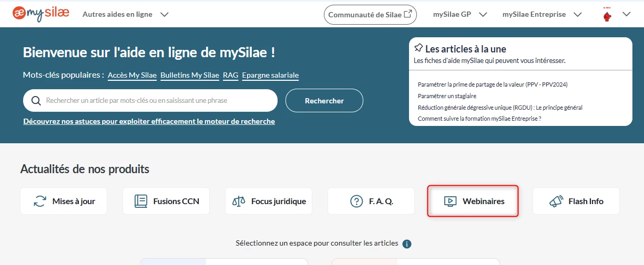Click the Les articles à la une heading

tap(466, 49)
